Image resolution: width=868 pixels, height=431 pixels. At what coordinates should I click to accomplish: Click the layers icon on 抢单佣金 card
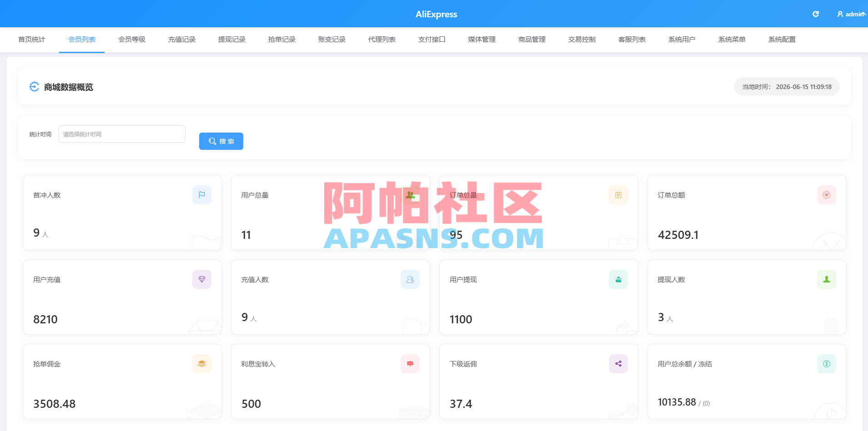coord(202,364)
